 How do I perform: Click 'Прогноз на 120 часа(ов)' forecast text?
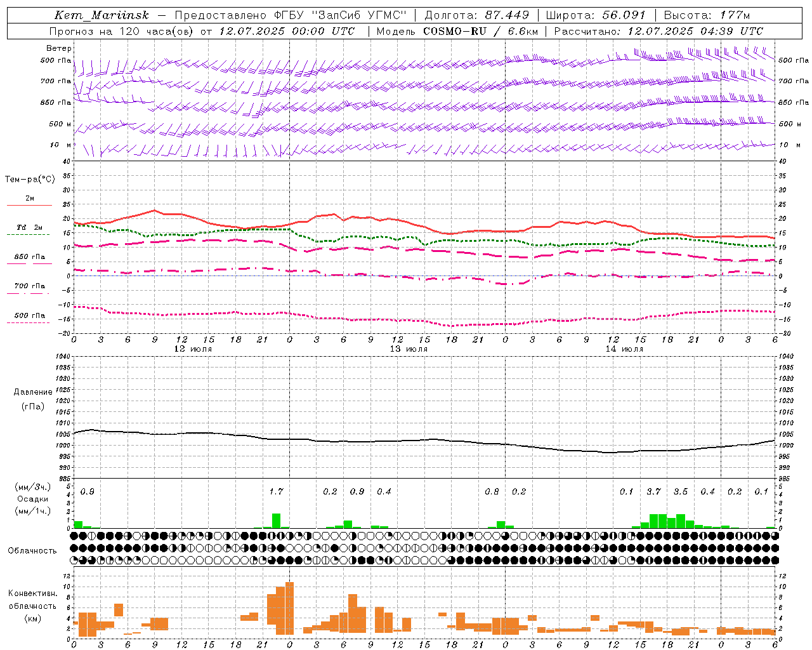(122, 31)
